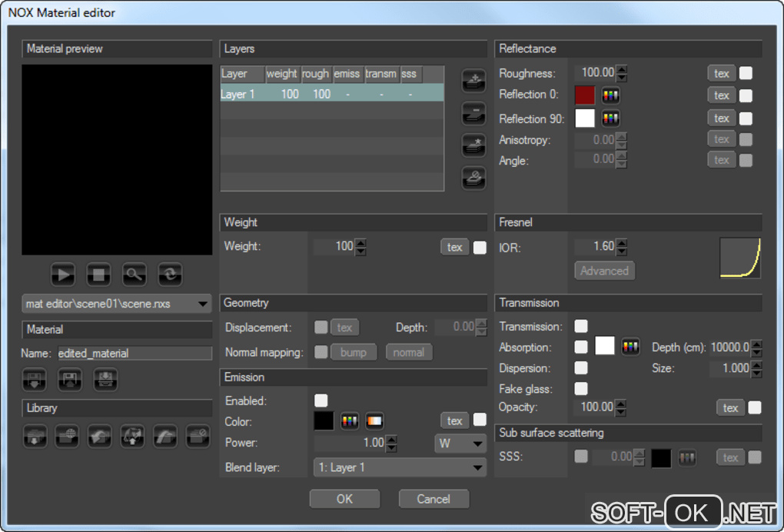
Task: Add a new layer with top layer icon
Action: pos(473,81)
